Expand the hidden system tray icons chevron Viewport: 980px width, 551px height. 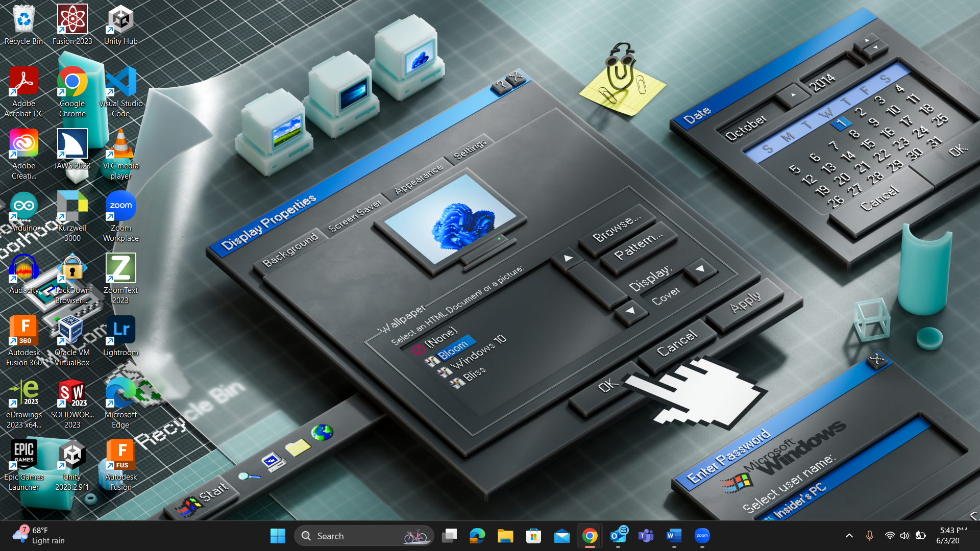coord(849,536)
